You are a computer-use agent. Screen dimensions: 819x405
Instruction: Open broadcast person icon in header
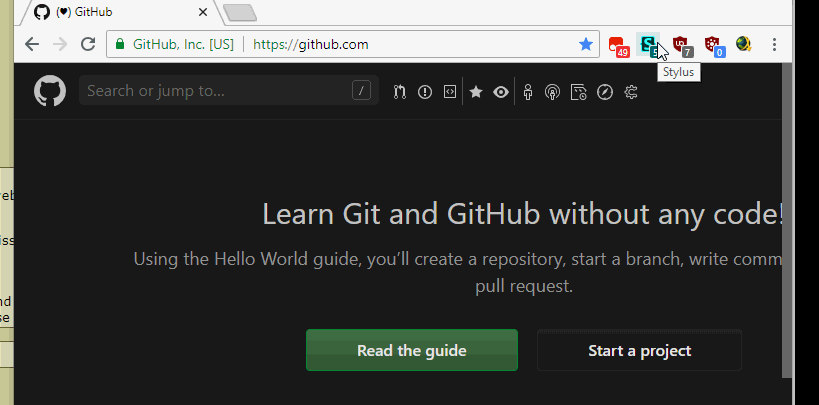[552, 92]
